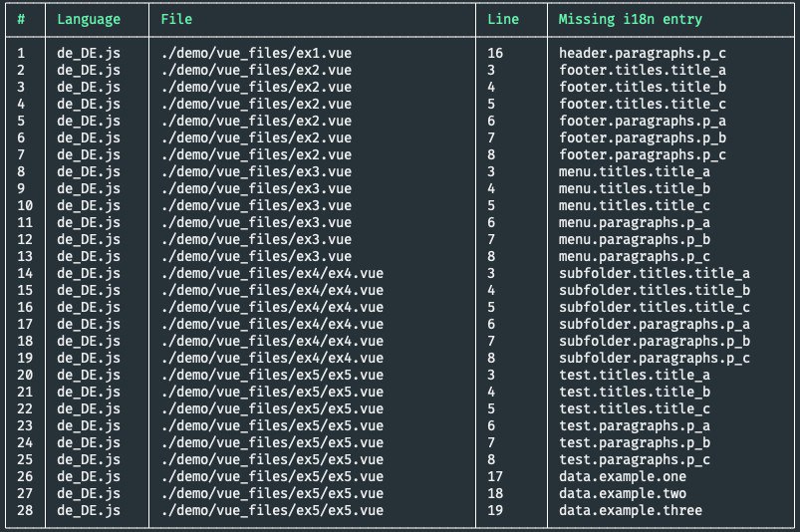Image resolution: width=800 pixels, height=532 pixels.
Task: Click the 'Missing i18n entry' header
Action: [x=630, y=19]
